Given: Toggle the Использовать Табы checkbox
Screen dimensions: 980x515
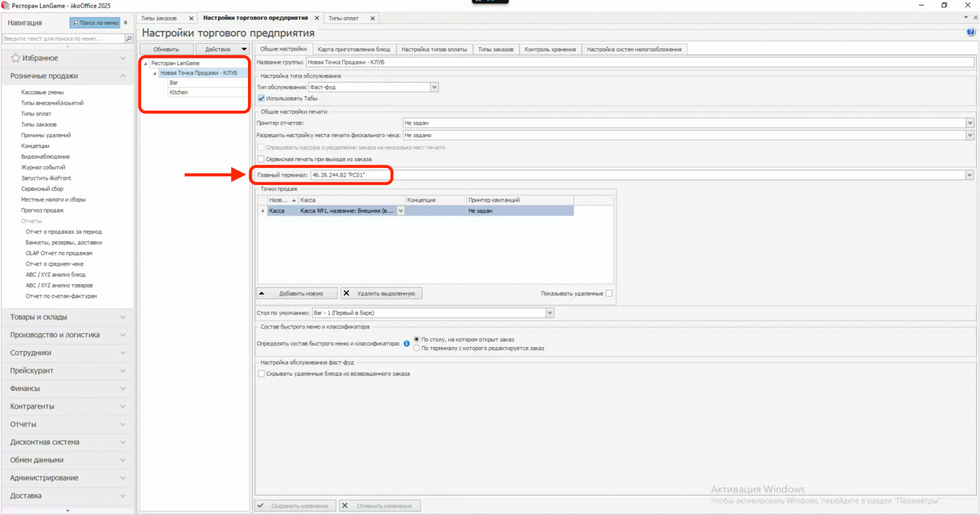Looking at the screenshot, I should (x=261, y=99).
